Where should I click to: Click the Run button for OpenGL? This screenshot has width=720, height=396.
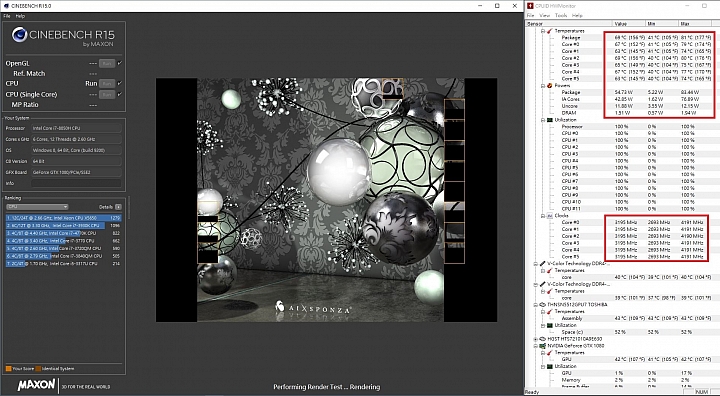pos(107,63)
